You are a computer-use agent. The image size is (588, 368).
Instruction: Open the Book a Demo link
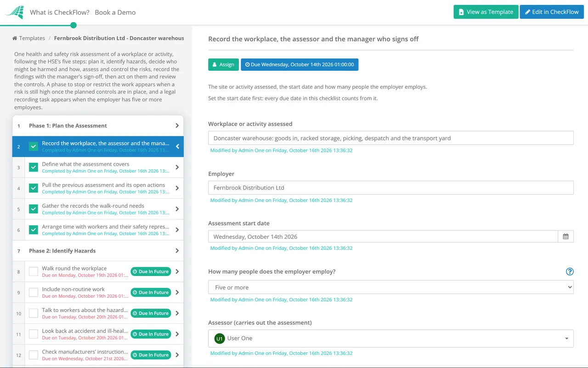coord(115,12)
